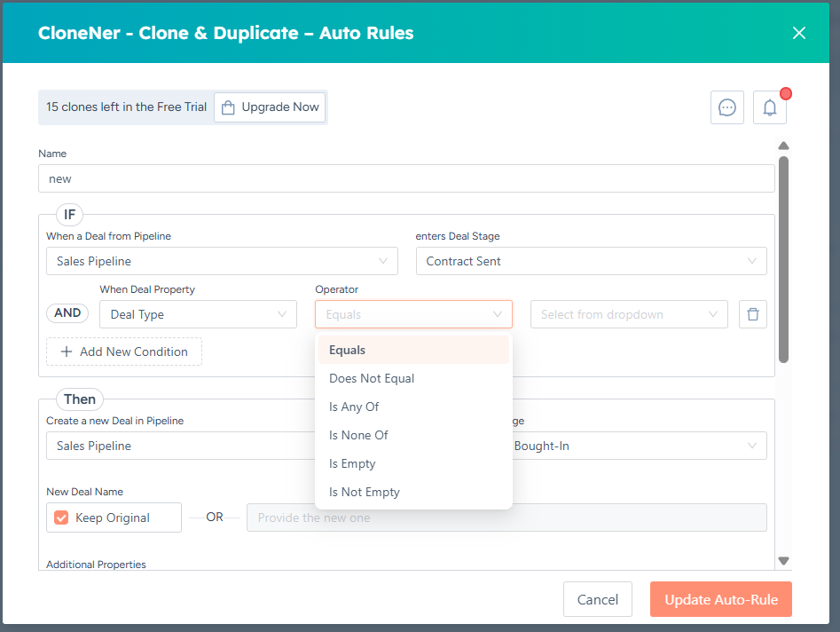Open the Bought-In stage dropdown
Viewport: 840px width, 632px height.
(x=640, y=446)
